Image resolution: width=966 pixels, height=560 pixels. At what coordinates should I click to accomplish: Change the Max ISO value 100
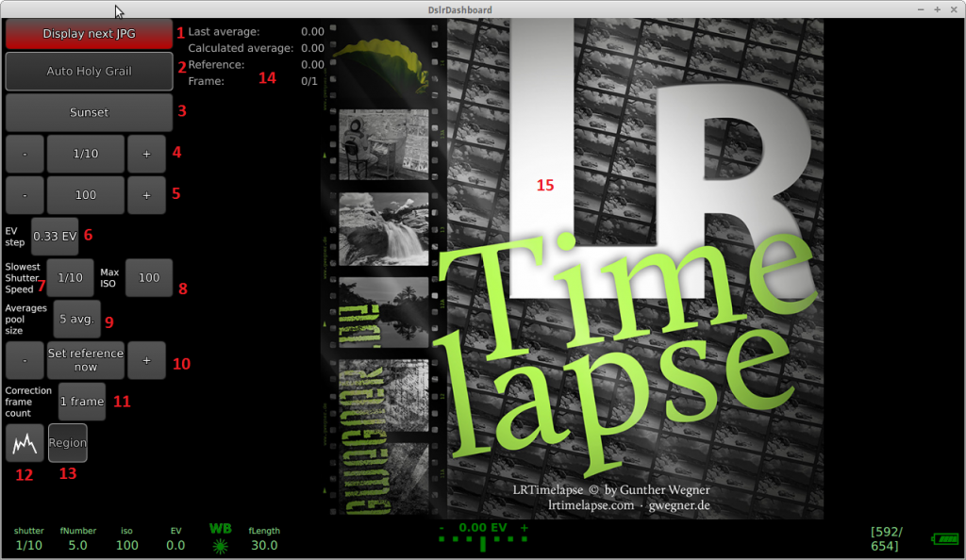(149, 277)
